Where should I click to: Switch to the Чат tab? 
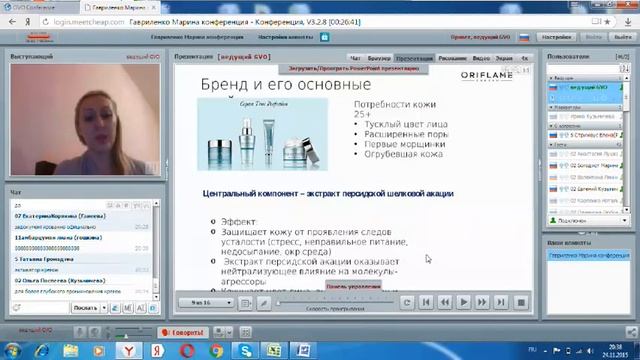(356, 58)
